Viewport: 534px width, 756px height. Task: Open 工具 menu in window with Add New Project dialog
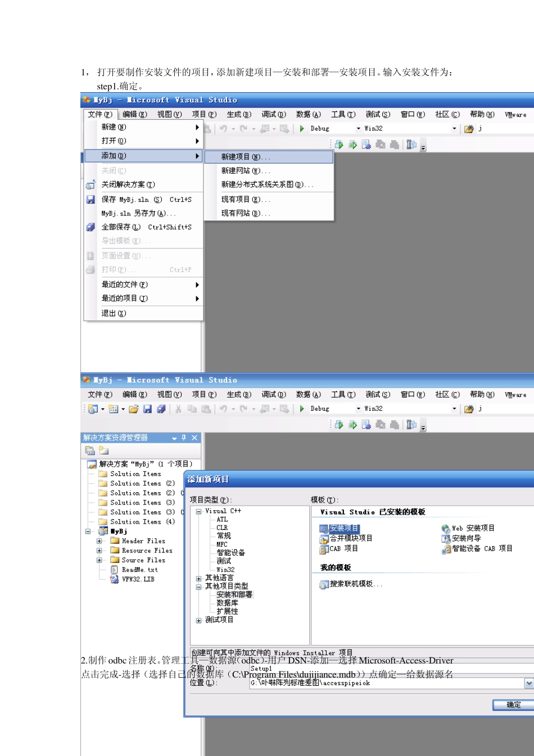point(343,394)
